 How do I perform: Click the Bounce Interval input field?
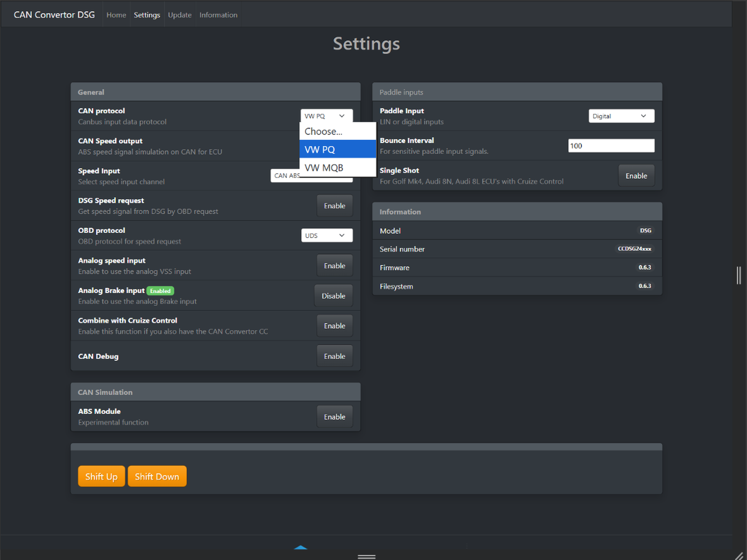[611, 146]
